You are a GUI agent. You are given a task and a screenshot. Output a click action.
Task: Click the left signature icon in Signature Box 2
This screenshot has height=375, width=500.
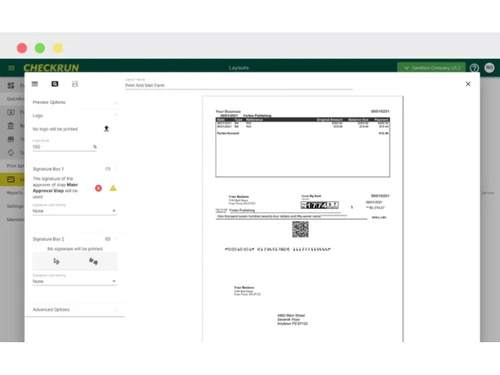pos(56,261)
